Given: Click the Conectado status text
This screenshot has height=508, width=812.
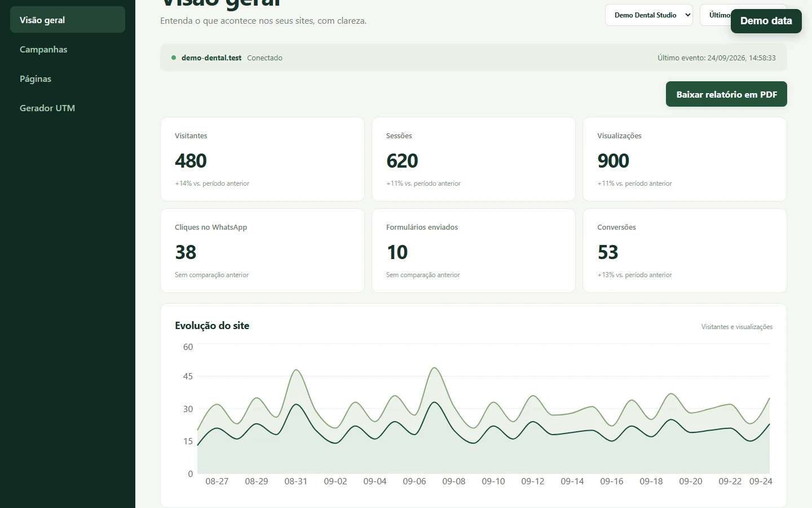Looking at the screenshot, I should tap(264, 58).
